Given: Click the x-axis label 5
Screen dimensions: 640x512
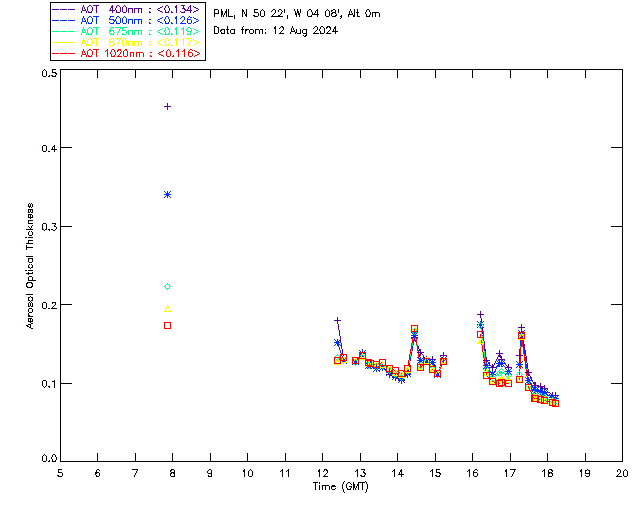Looking at the screenshot, I should (x=60, y=473).
